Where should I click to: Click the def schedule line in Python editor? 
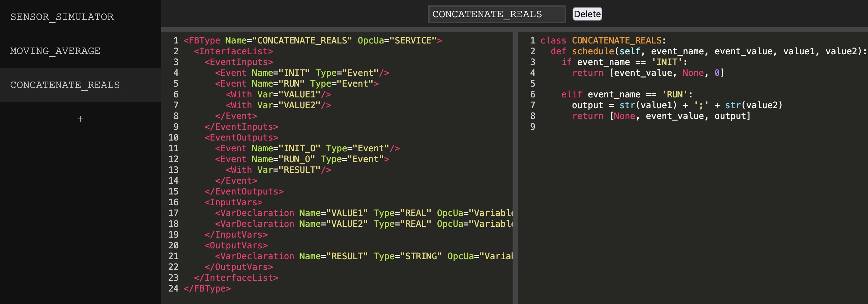(708, 51)
